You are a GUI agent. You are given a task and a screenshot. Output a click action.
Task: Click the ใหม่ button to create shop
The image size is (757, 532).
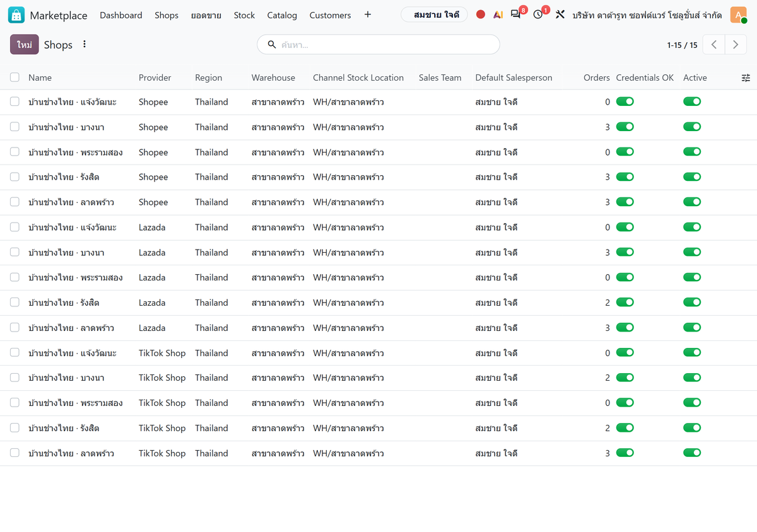(25, 45)
